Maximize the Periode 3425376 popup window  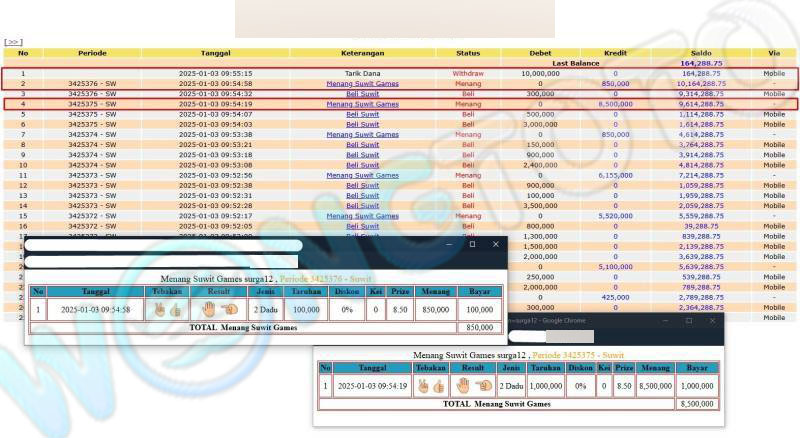[x=472, y=244]
